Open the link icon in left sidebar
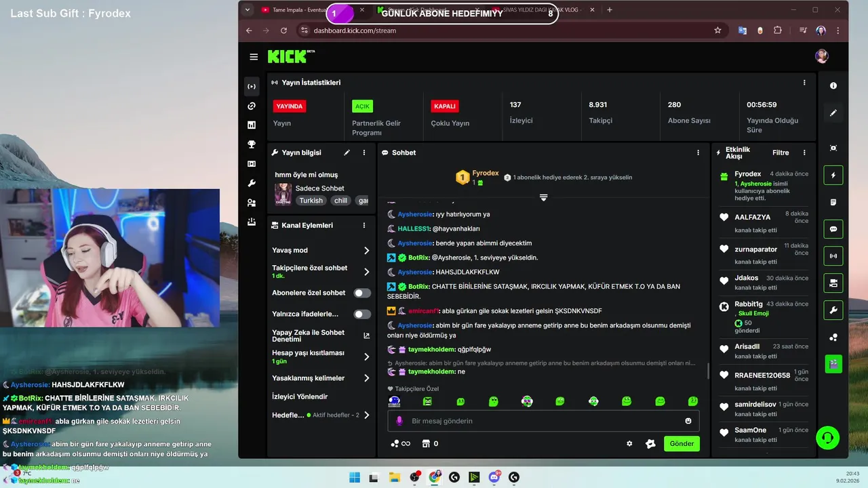Screen dimensions: 868x488 click(252, 106)
